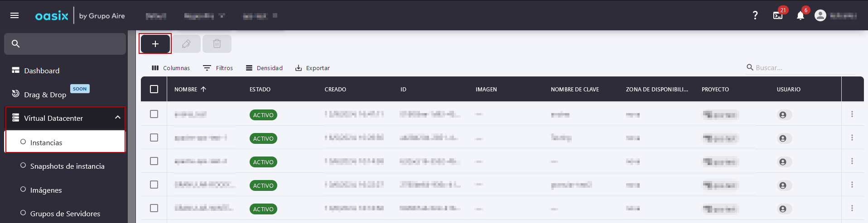The image size is (868, 223).
Task: Open the Densidad density selector
Action: (264, 68)
